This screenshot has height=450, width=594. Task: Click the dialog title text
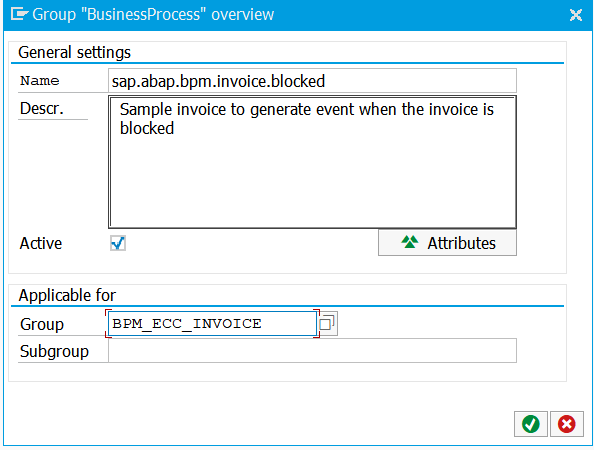coord(153,14)
